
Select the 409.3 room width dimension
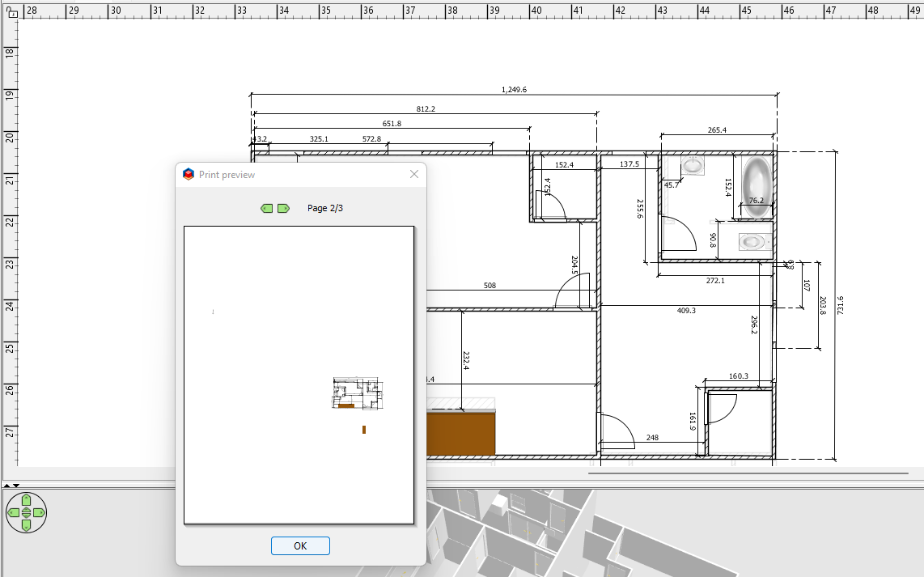pos(686,310)
